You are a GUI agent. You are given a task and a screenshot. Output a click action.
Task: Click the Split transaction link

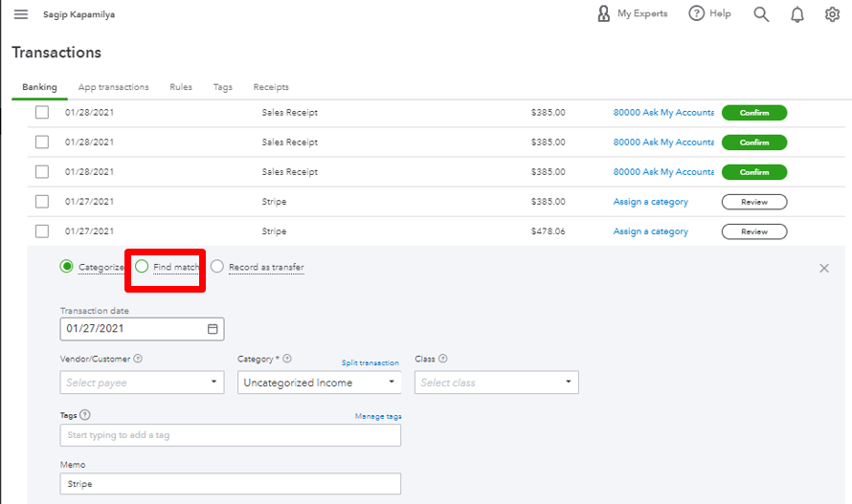click(370, 363)
